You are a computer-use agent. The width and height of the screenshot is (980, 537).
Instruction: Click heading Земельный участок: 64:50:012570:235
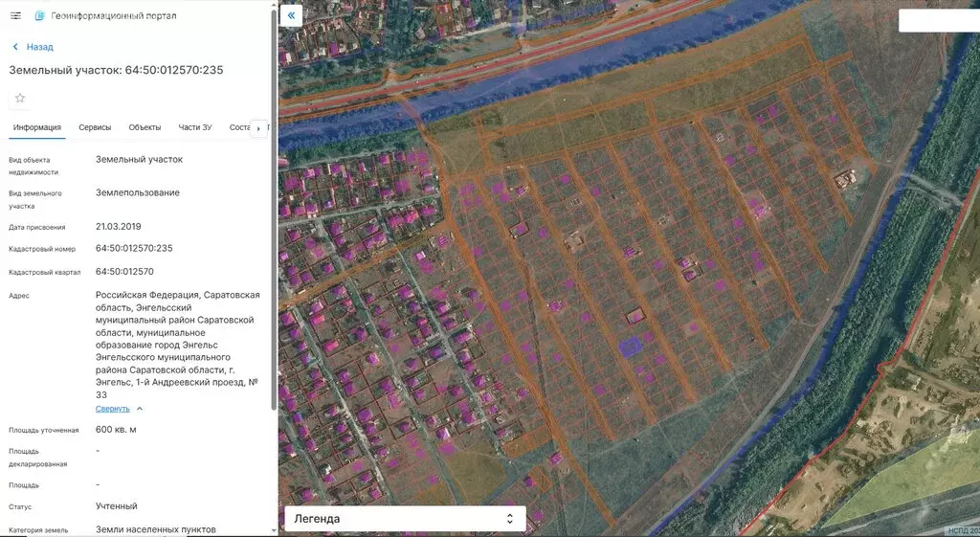point(116,70)
